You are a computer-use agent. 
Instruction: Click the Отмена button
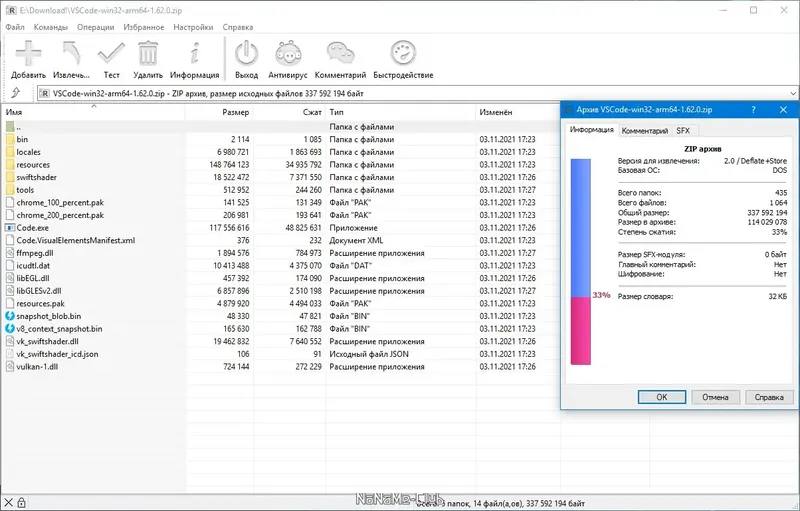point(715,397)
